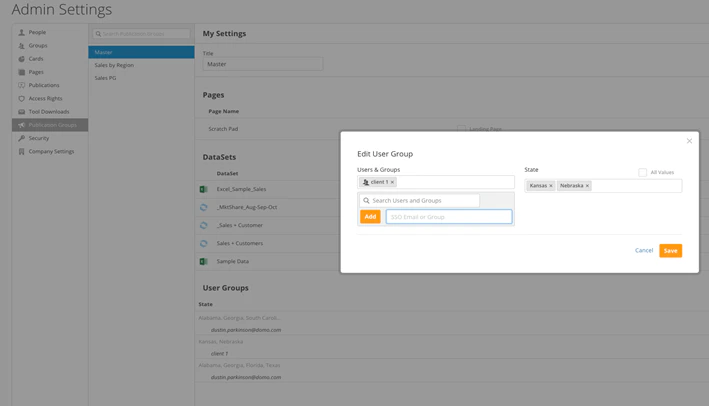Click the _MktShare_Aug-Sep-Oct dataset name
The image size is (709, 406).
[x=246, y=207]
